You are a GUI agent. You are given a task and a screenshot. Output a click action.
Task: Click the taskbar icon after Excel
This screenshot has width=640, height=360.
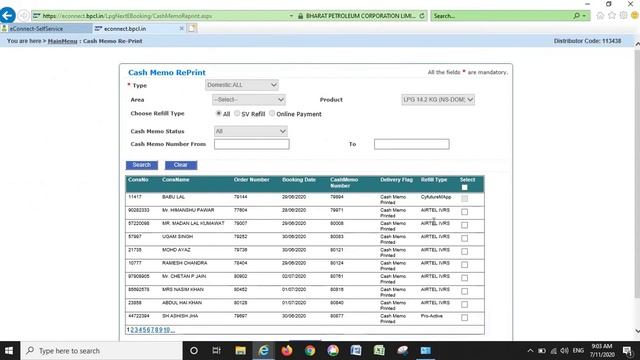pyautogui.click(x=402, y=351)
